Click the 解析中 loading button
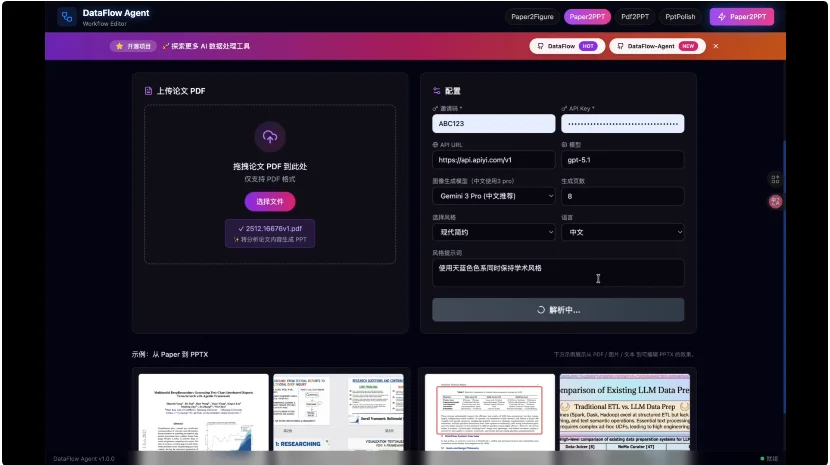This screenshot has width=830, height=465. click(x=558, y=310)
